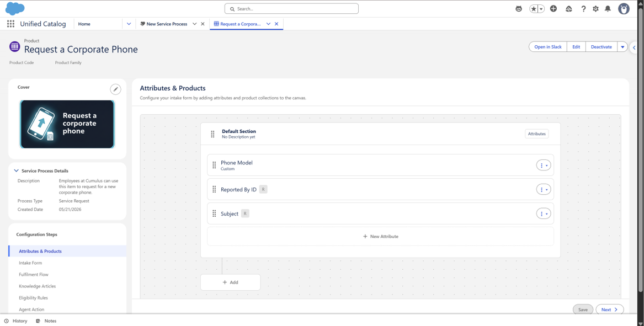Edit the cover image with pencil icon

pos(115,89)
